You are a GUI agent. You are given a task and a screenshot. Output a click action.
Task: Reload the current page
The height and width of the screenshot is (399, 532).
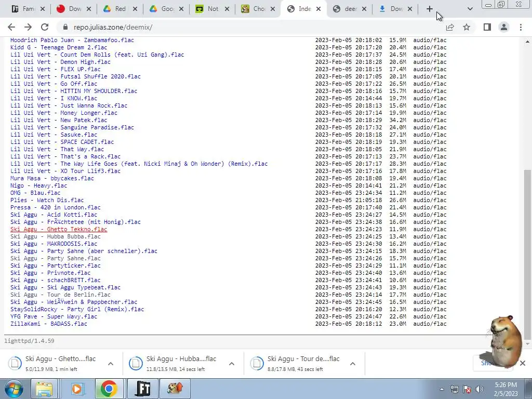tap(45, 27)
